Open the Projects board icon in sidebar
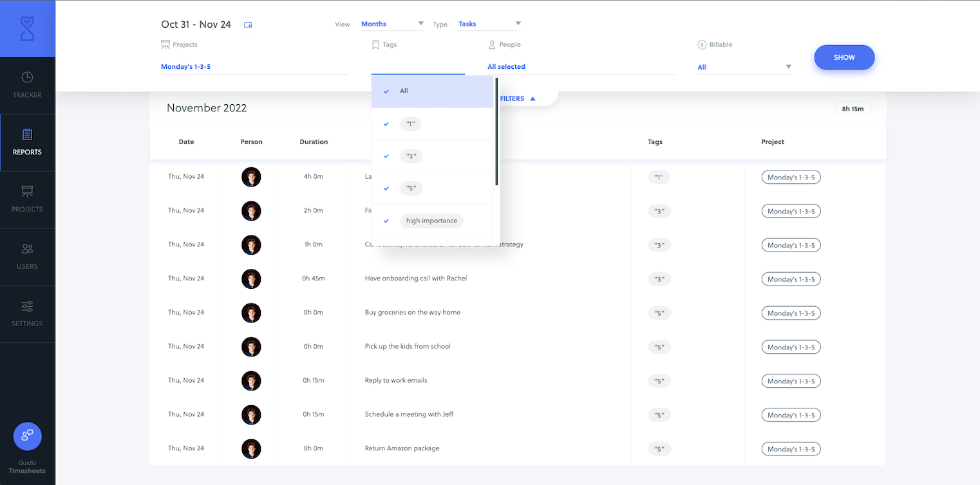 (27, 192)
